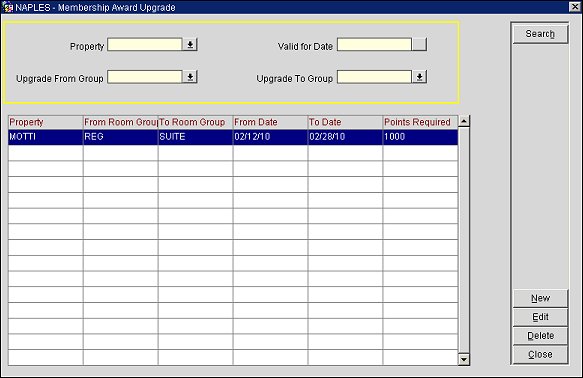Close the Membership Award Upgrade form
The height and width of the screenshot is (378, 583).
point(540,355)
